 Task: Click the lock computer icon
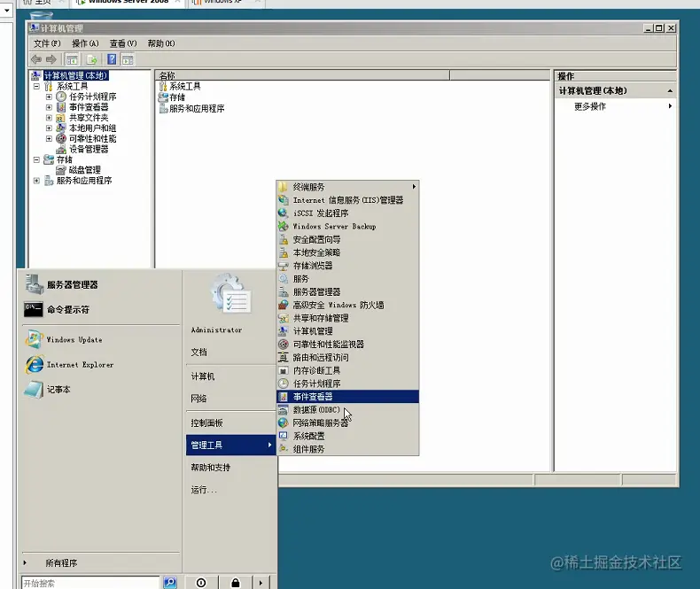tap(236, 582)
